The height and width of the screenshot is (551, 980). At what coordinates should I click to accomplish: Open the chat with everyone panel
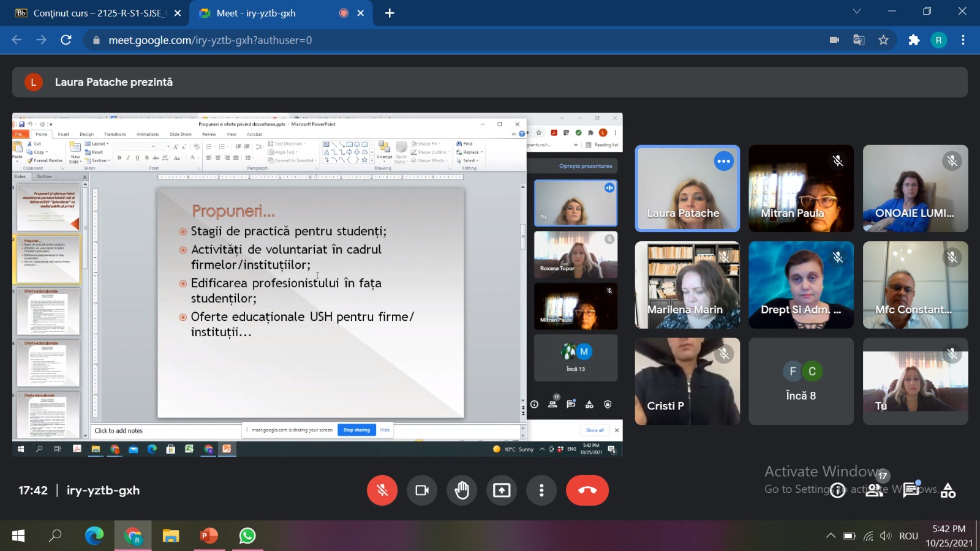pos(911,490)
